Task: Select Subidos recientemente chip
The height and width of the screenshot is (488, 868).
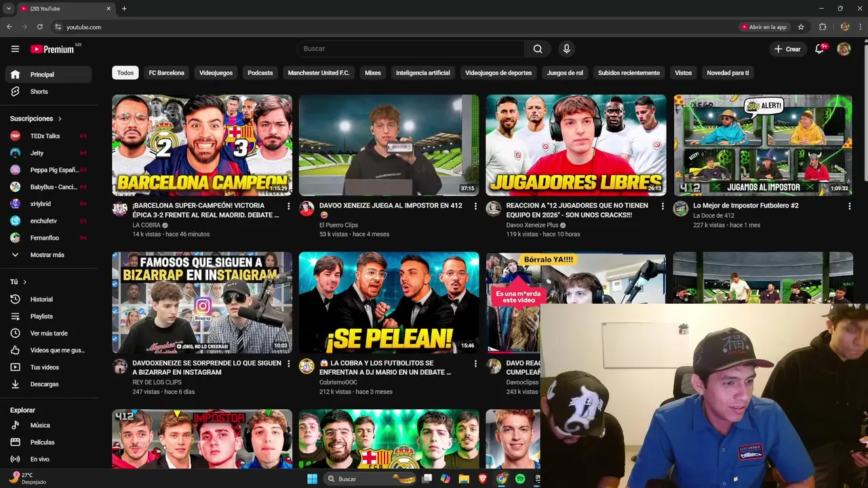Action: click(629, 73)
